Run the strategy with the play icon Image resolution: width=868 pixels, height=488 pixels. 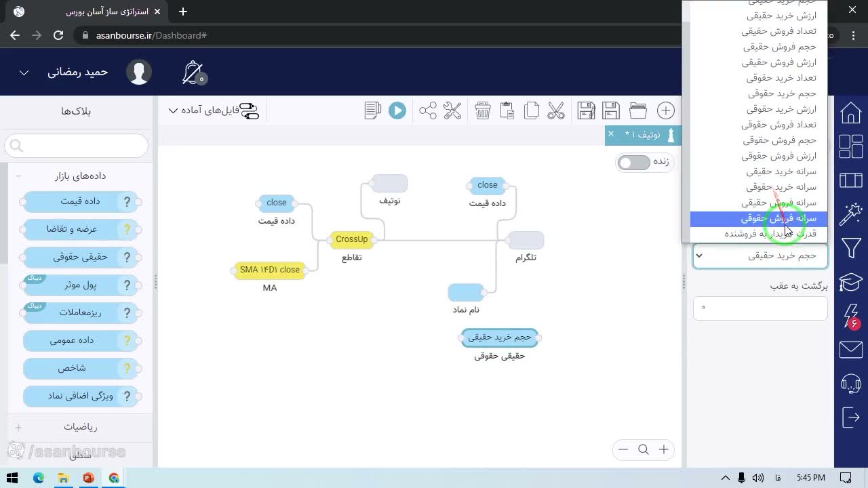tap(397, 110)
